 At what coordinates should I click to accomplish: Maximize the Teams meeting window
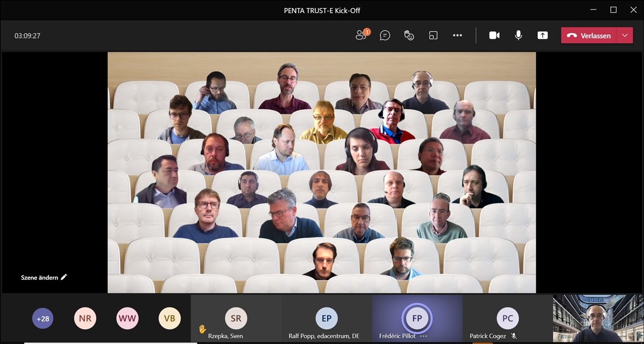(x=613, y=10)
